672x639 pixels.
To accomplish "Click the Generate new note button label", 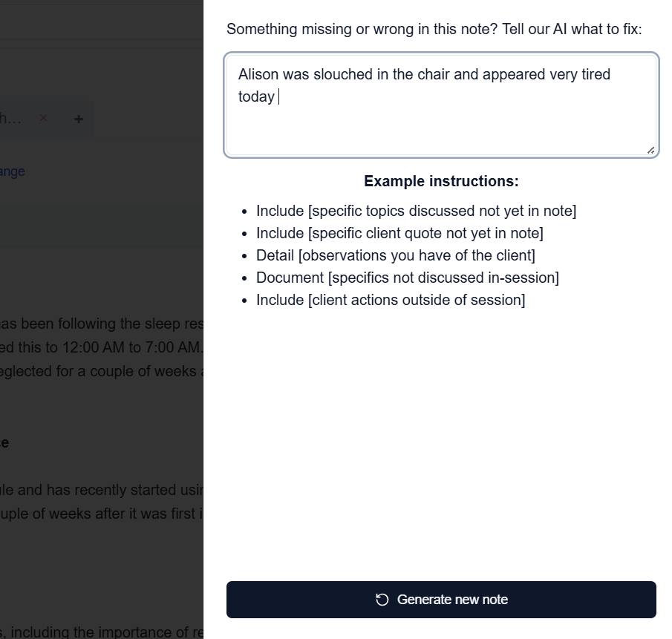I will point(452,600).
